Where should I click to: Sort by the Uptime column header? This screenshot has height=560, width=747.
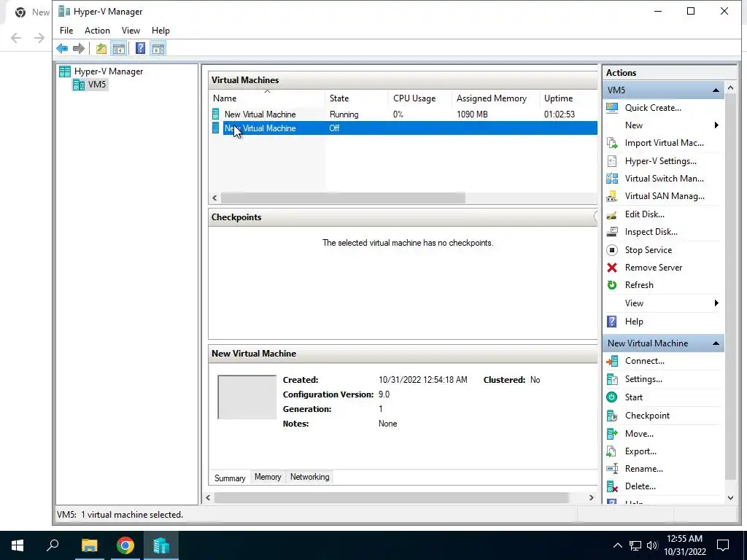tap(568, 98)
